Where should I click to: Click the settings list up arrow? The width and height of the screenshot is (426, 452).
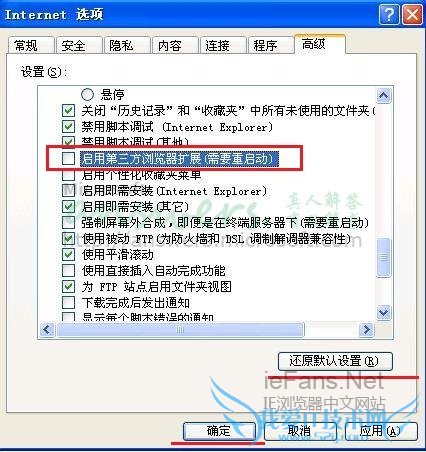(383, 96)
